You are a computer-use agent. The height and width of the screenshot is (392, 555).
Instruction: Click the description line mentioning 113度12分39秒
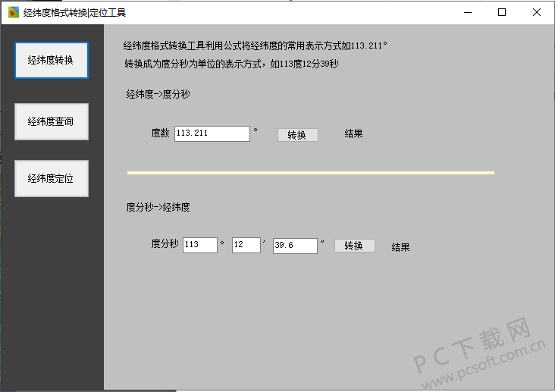pos(231,64)
